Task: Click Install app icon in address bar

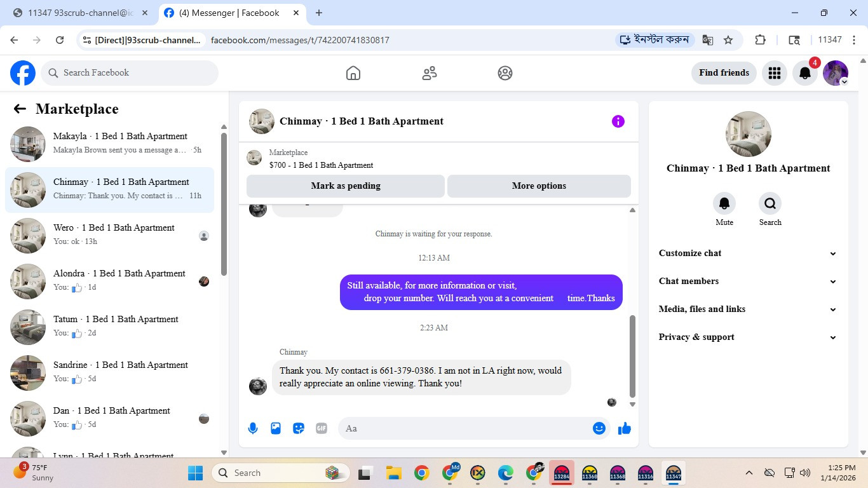Action: [655, 40]
